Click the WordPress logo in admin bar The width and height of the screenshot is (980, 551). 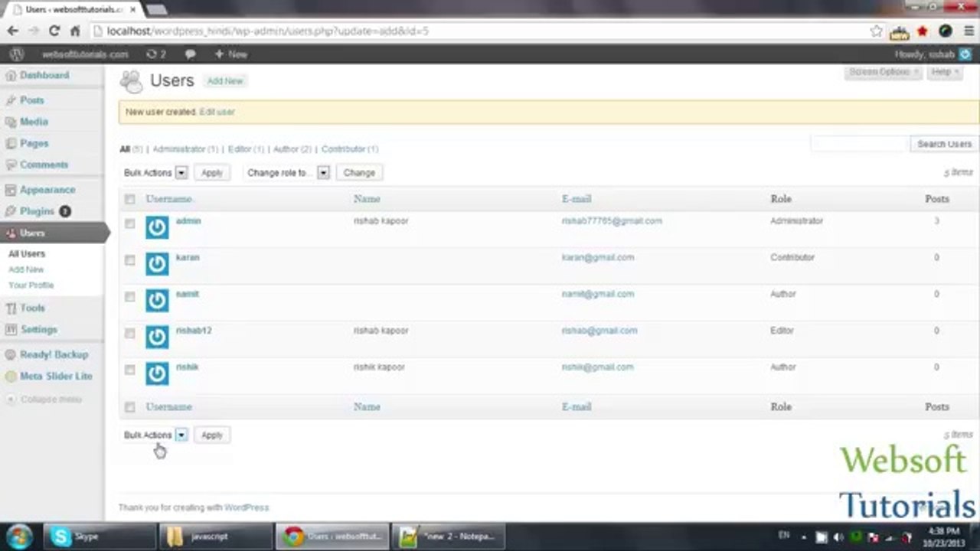coord(17,54)
